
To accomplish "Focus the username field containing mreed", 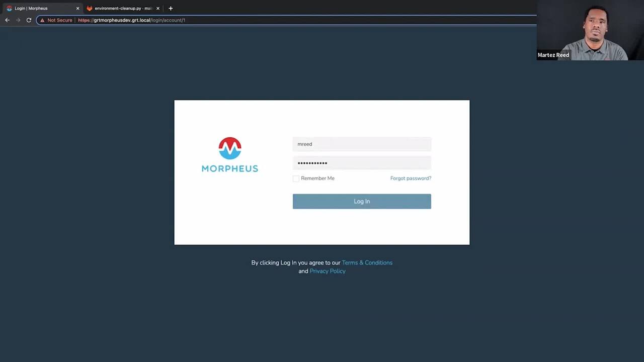I will pyautogui.click(x=362, y=144).
